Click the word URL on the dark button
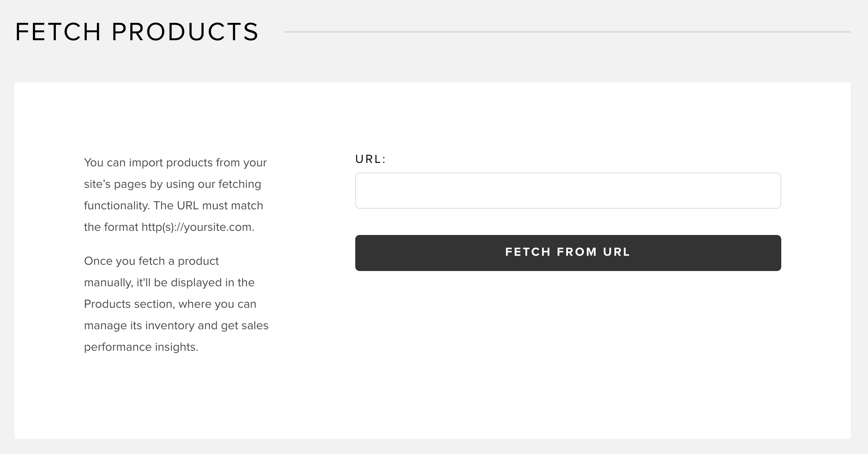Screen dimensions: 868x454 point(616,252)
